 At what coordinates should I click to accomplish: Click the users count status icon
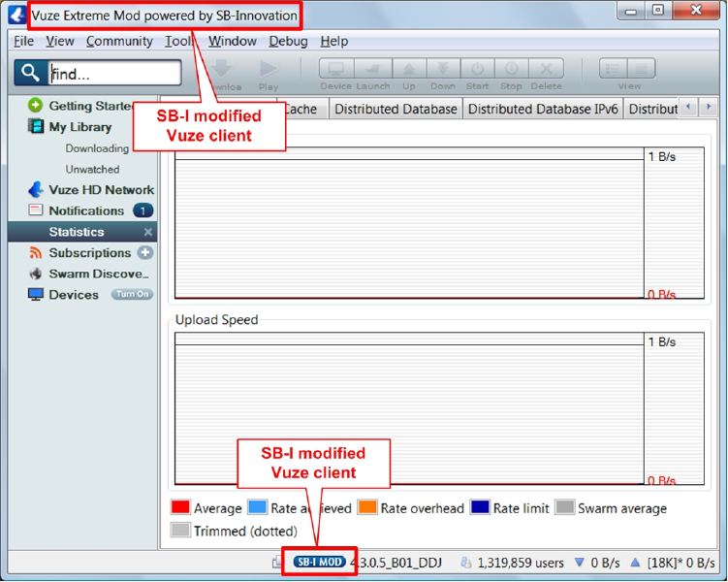[x=465, y=563]
